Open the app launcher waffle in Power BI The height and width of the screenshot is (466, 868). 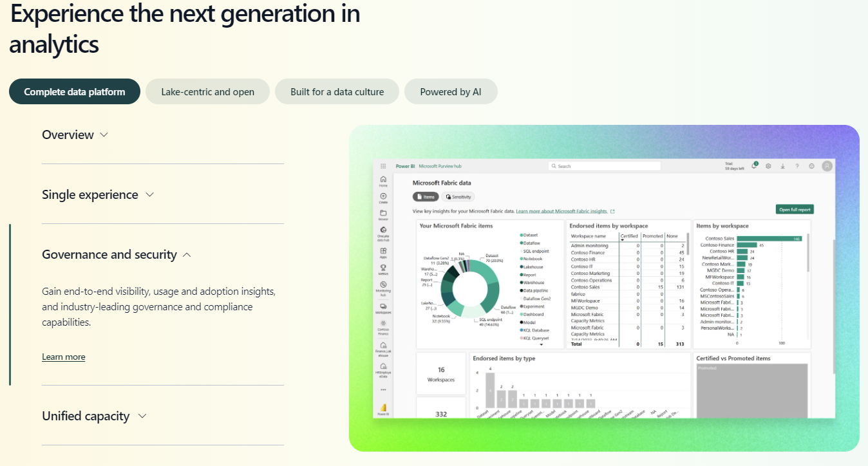click(383, 166)
